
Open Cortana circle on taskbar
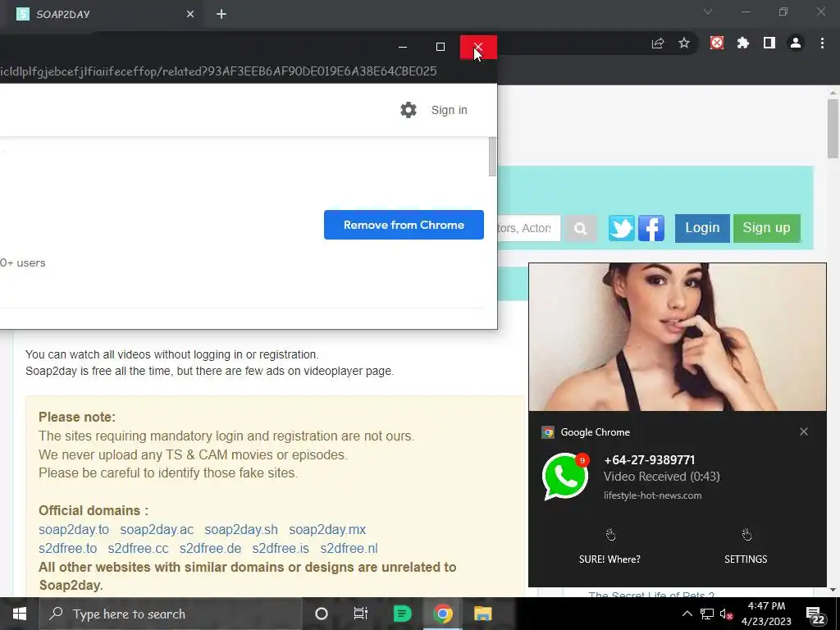coord(322,614)
